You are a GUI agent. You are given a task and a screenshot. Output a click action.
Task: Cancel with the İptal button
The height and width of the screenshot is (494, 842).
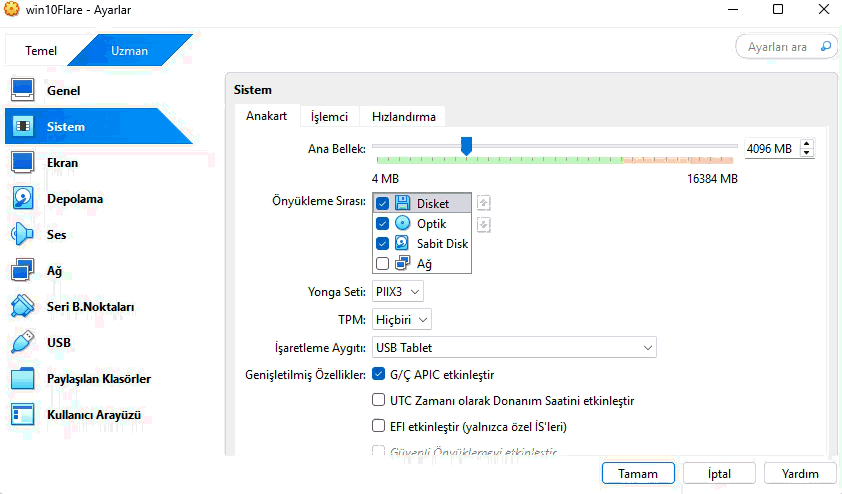719,474
